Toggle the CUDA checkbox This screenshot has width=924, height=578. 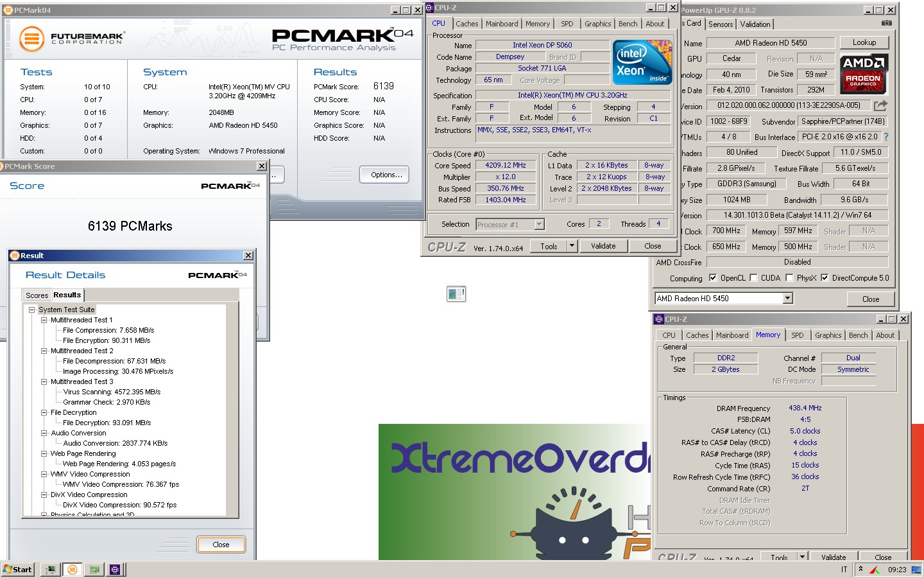click(753, 278)
